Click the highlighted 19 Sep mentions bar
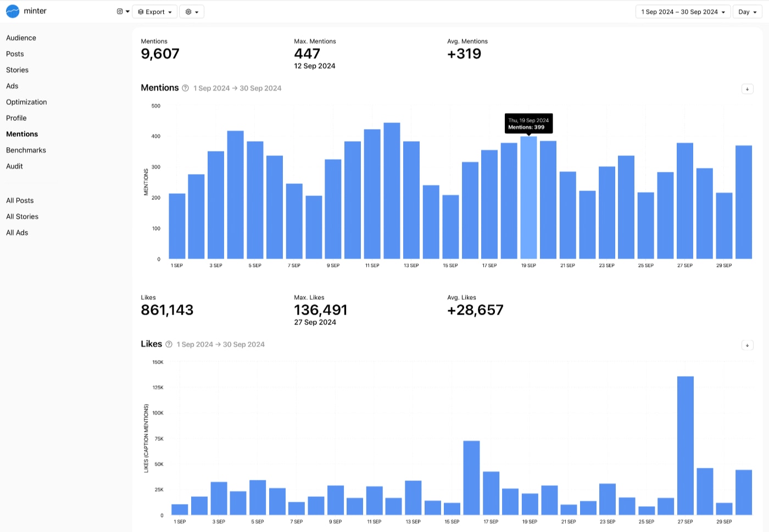 [528, 198]
